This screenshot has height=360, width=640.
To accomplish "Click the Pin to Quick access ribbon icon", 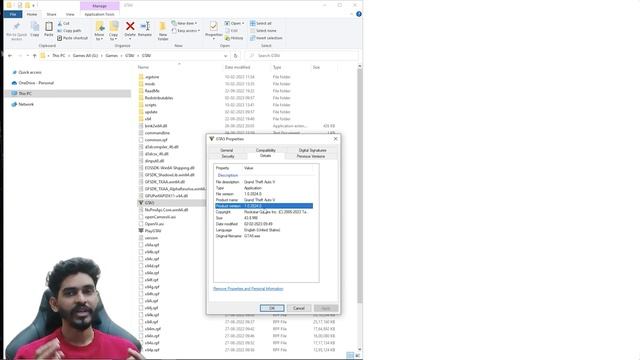I will point(16,27).
